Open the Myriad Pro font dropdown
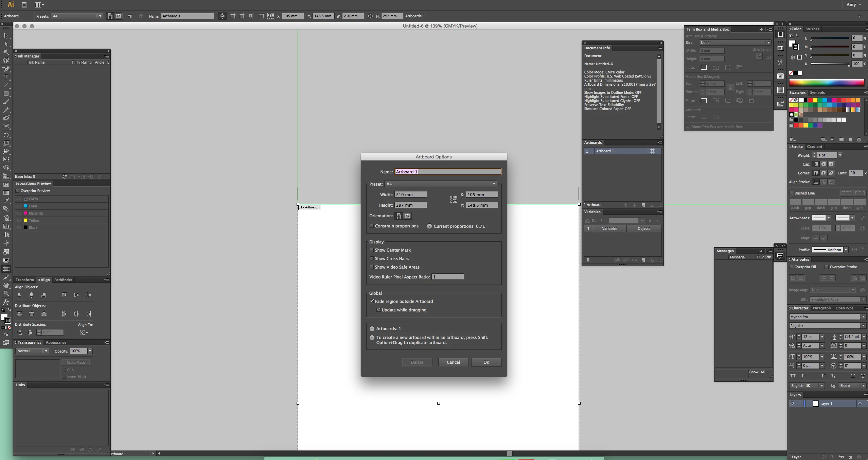Image resolution: width=868 pixels, height=460 pixels. coord(863,317)
